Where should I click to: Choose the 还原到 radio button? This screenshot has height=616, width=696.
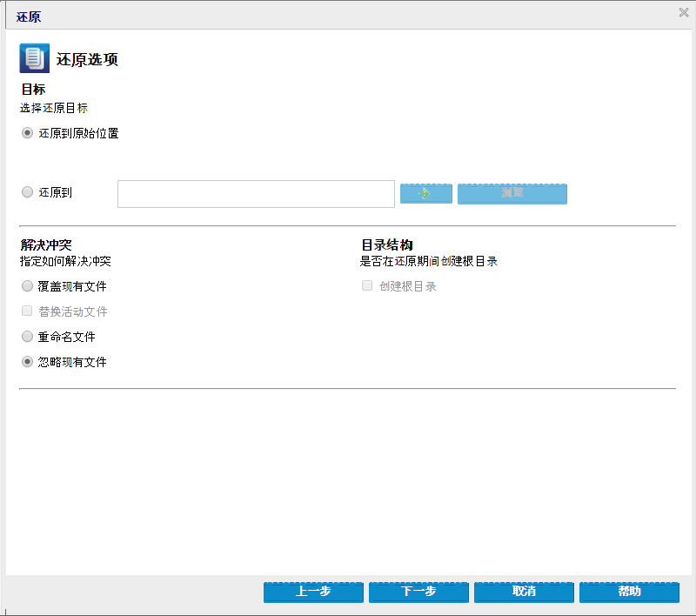pyautogui.click(x=27, y=192)
